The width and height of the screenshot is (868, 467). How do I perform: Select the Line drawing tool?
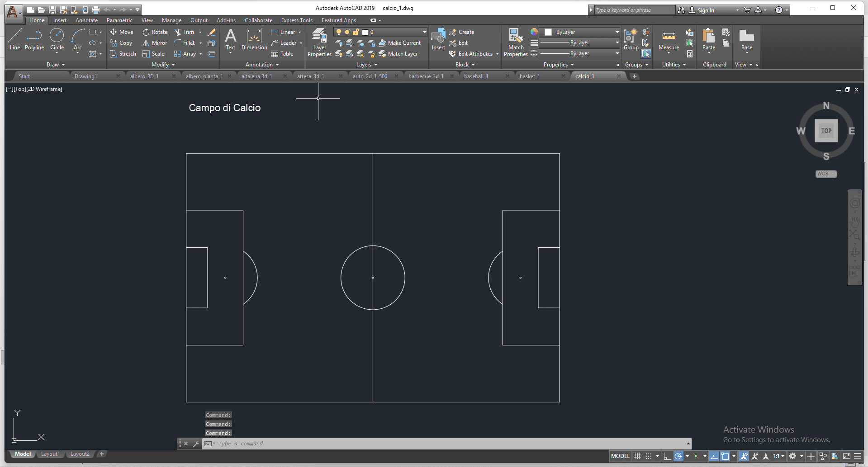[x=14, y=39]
